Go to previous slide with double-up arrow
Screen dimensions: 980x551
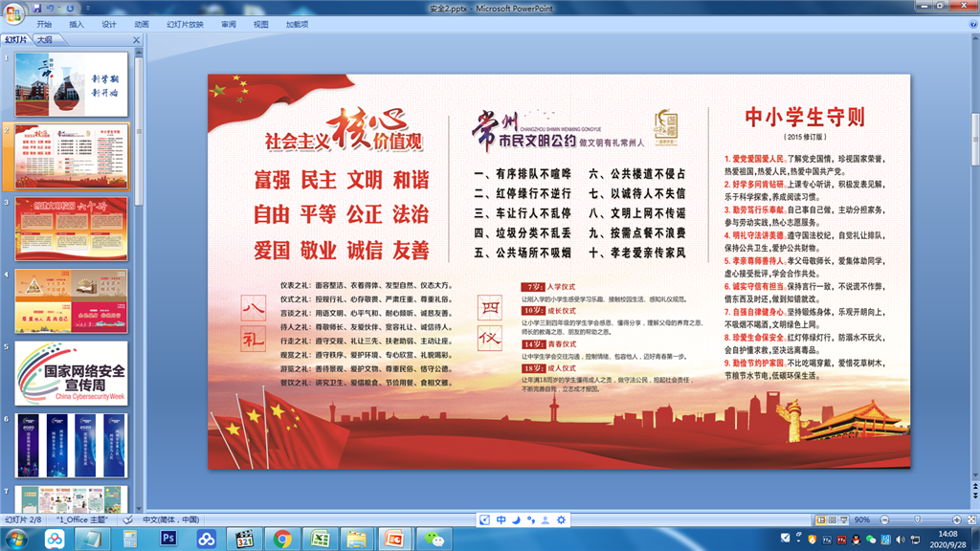(975, 486)
